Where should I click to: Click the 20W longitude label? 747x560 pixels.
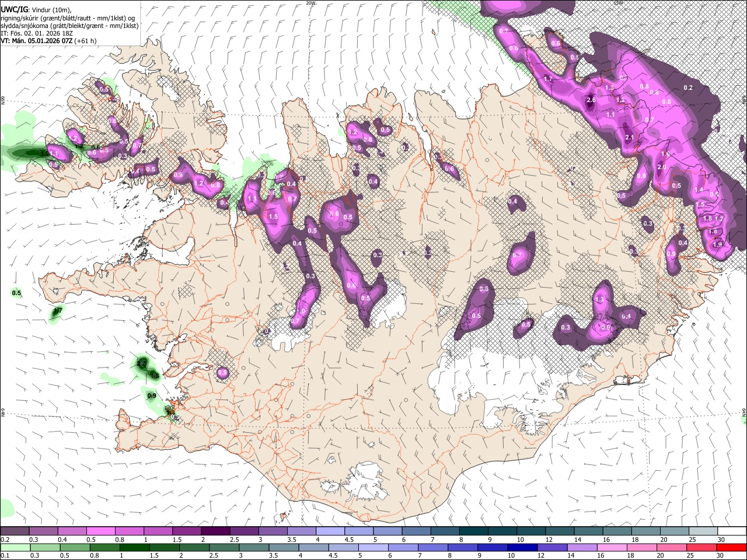pos(310,3)
